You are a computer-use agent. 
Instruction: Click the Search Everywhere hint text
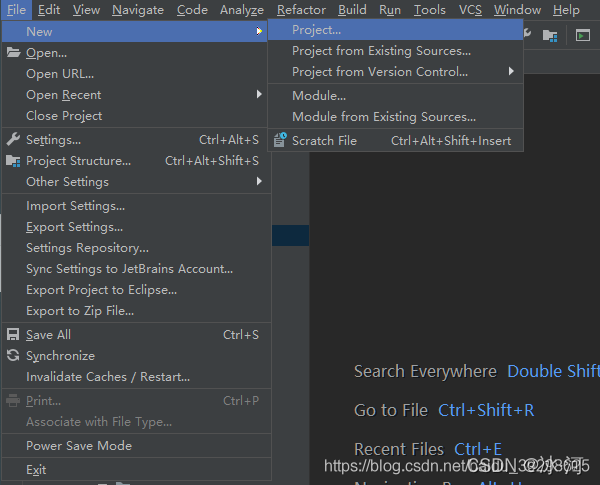(425, 371)
